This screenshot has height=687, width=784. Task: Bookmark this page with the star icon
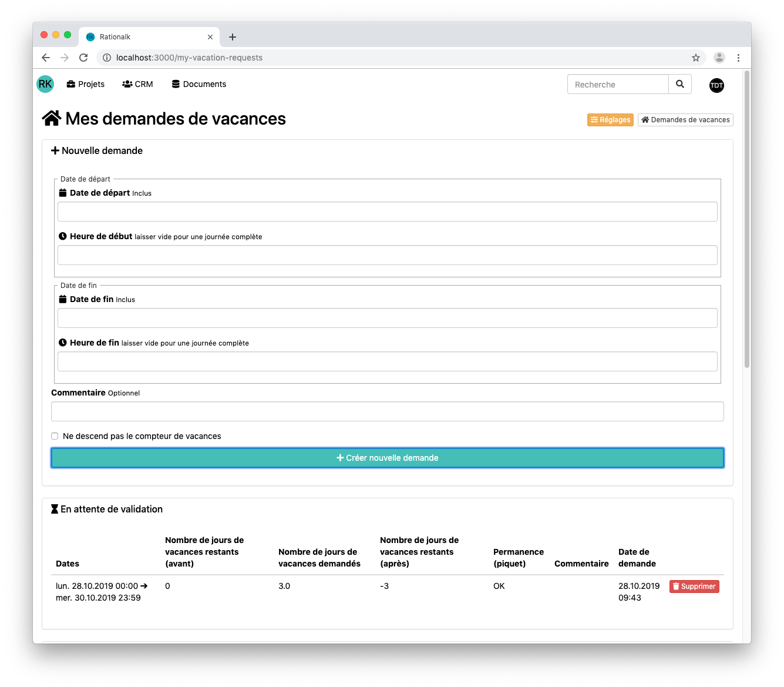(x=695, y=58)
